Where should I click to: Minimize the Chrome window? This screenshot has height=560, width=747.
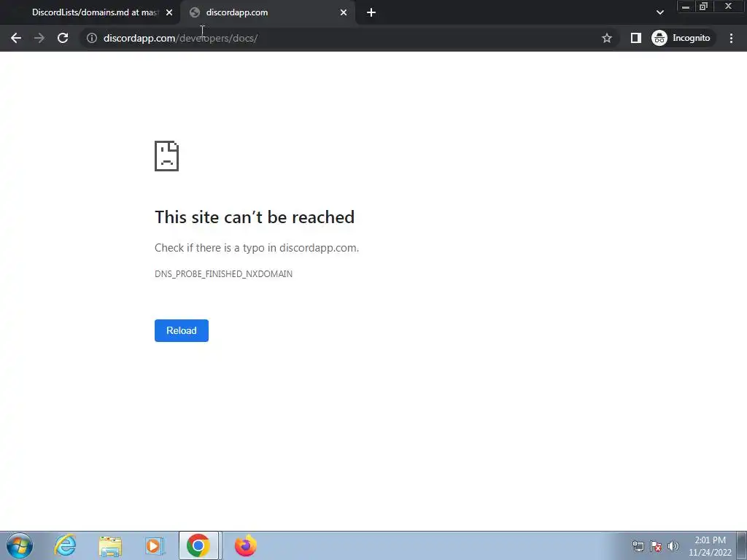686,7
